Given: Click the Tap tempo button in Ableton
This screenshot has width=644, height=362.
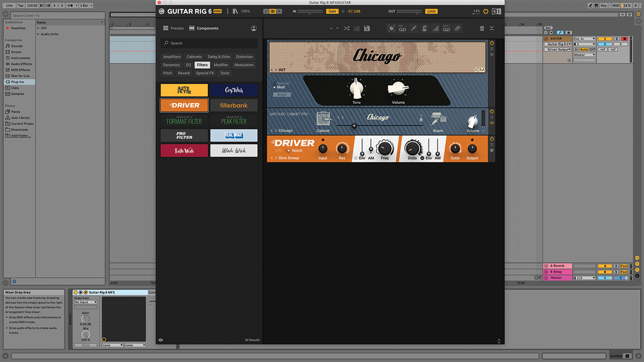Looking at the screenshot, I should point(20,5).
